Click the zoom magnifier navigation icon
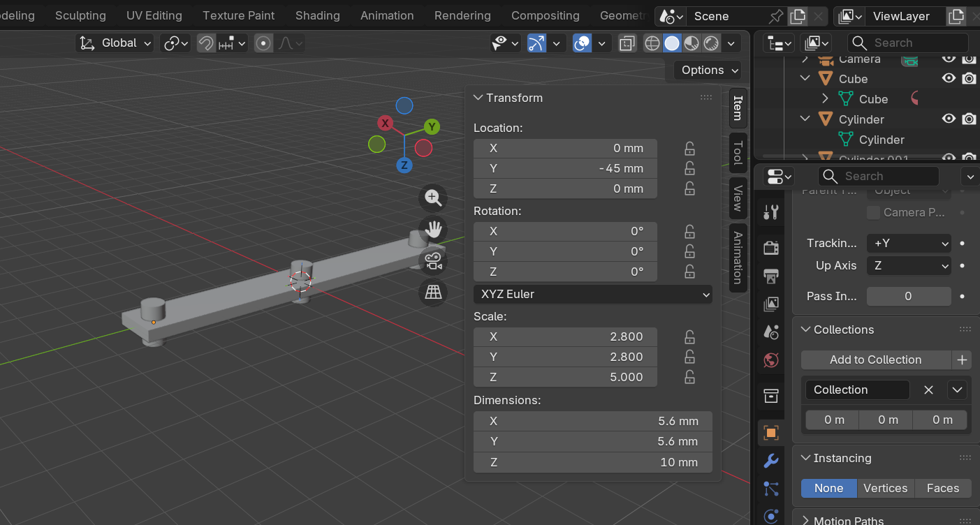 click(x=433, y=198)
